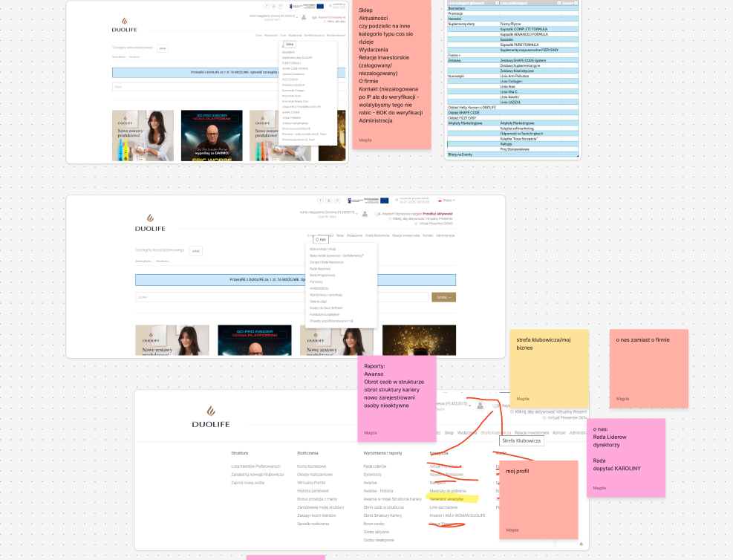Image resolution: width=733 pixels, height=560 pixels.
Task: Select 'o nas zamiast o firmie' sticky note
Action: point(649,368)
